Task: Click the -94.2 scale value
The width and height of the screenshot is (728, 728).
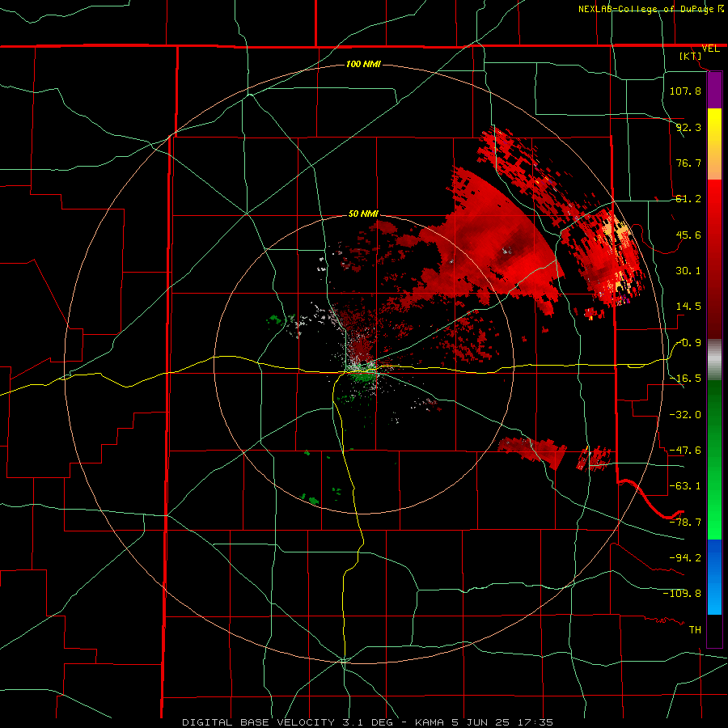Action: click(x=685, y=557)
